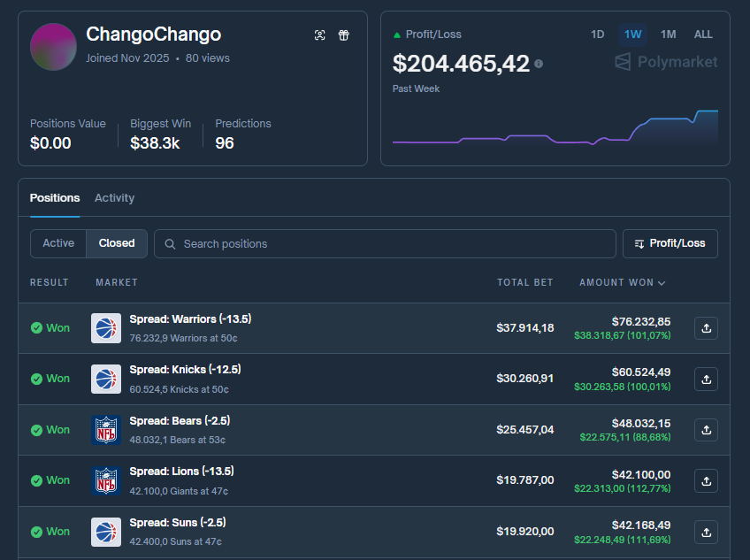Click the NBA logo on the Knicks row
The height and width of the screenshot is (560, 750).
coord(105,379)
